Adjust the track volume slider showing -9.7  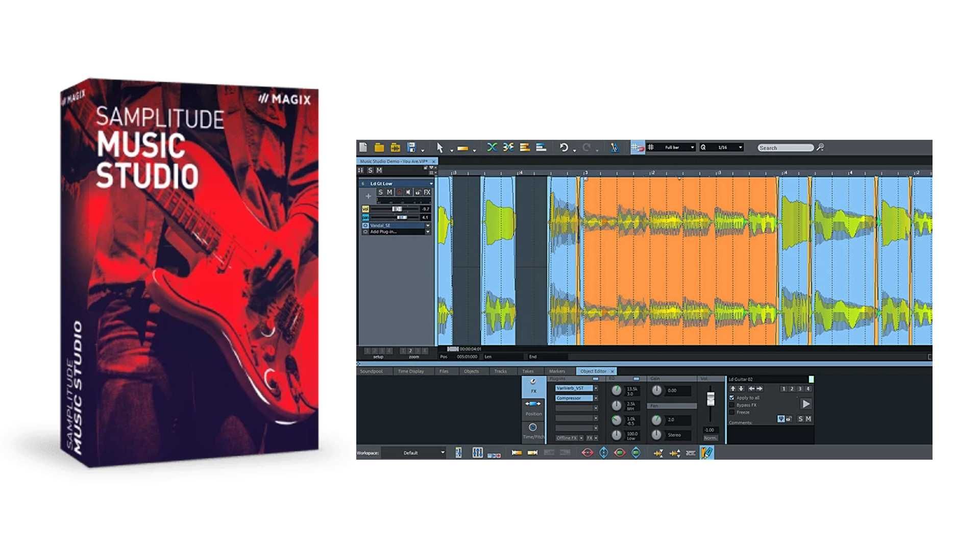[397, 209]
